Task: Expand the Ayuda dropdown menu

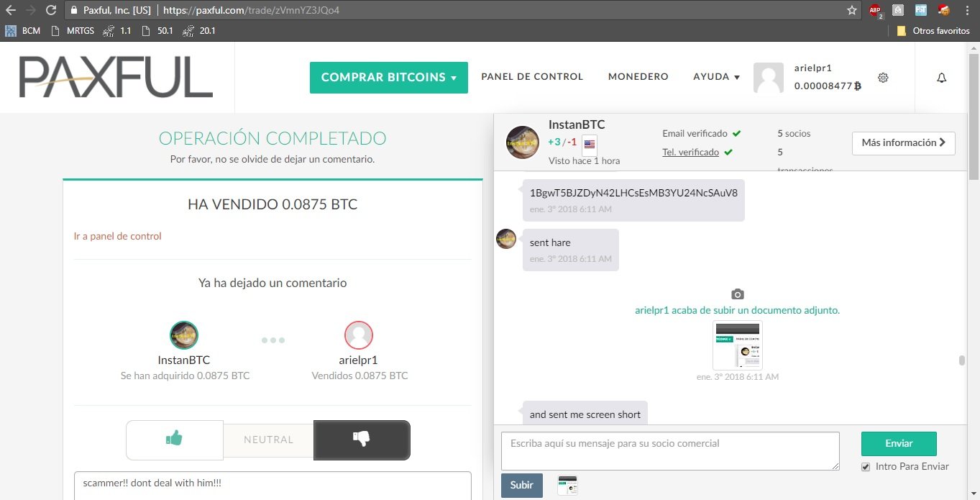Action: tap(717, 77)
